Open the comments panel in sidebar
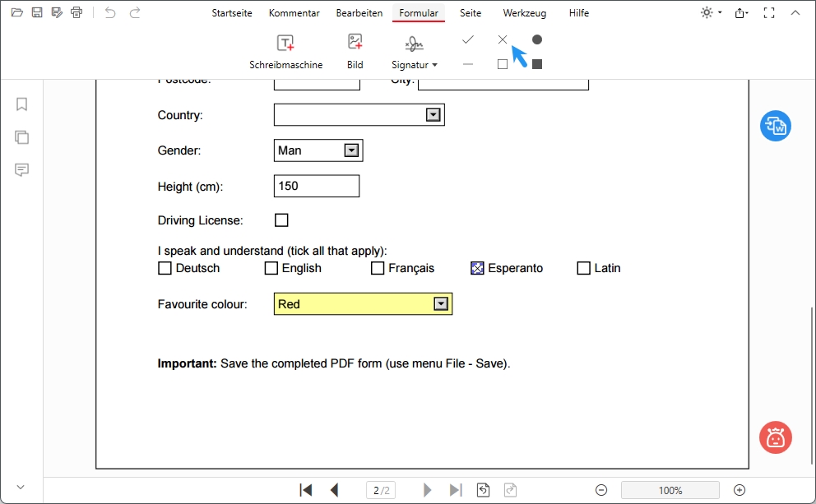 22,170
